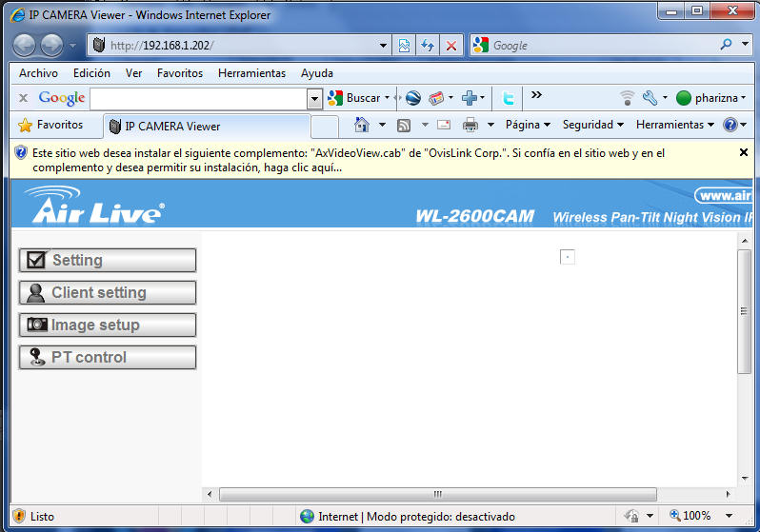Click the read mail envelope icon
This screenshot has height=532, width=760.
pyautogui.click(x=444, y=125)
